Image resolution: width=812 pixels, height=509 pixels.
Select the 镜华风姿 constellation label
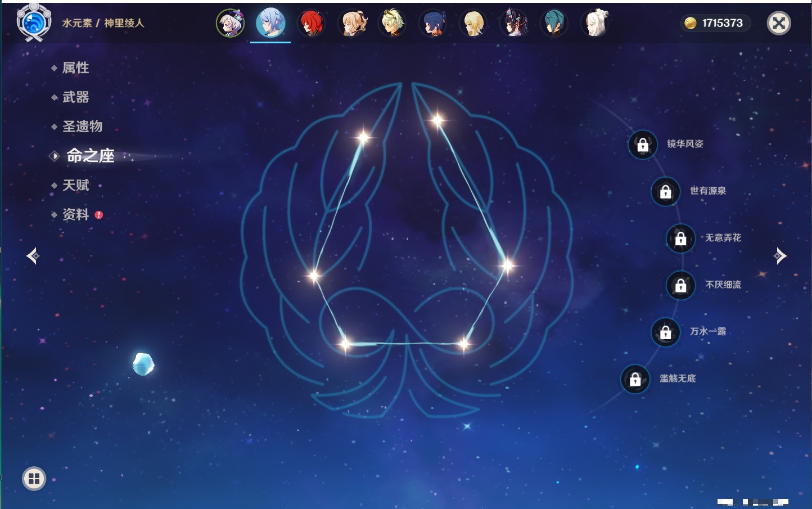point(685,144)
